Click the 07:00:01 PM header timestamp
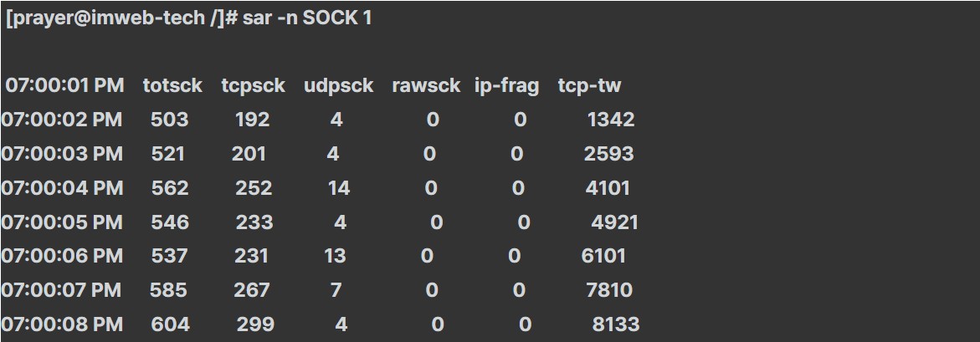 (x=64, y=85)
